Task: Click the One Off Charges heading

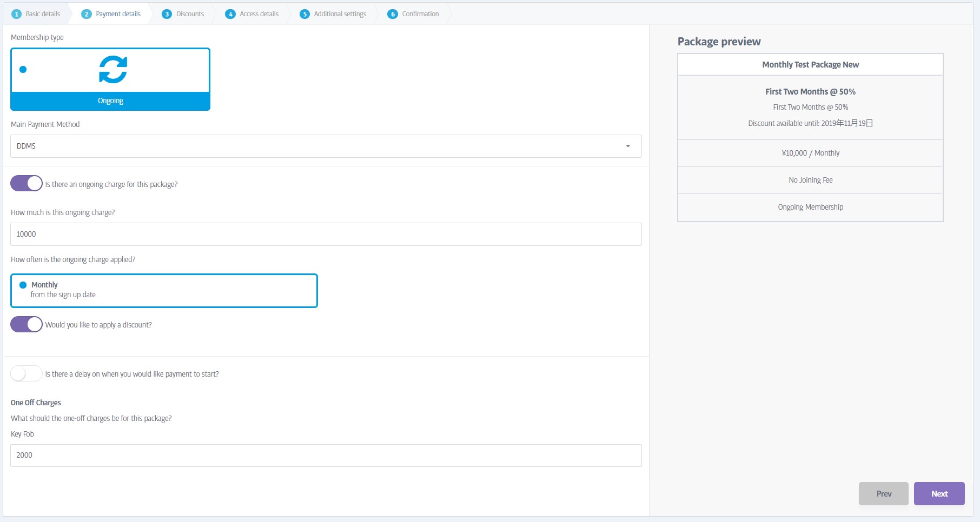Action: coord(36,403)
